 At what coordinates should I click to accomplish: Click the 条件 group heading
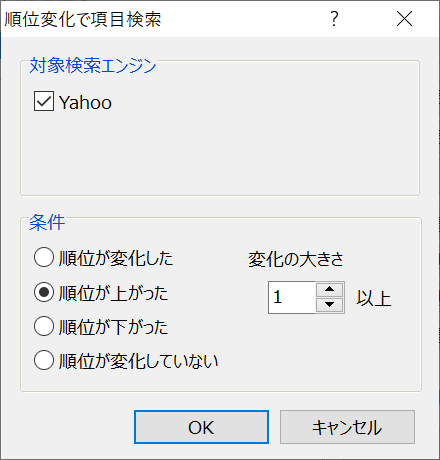[x=47, y=222]
